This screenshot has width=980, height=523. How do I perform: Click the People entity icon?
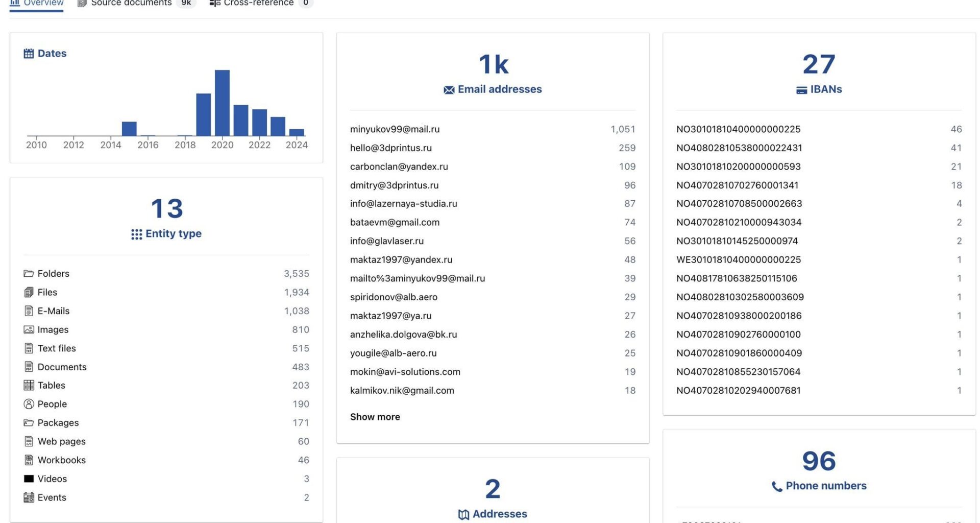click(x=29, y=404)
